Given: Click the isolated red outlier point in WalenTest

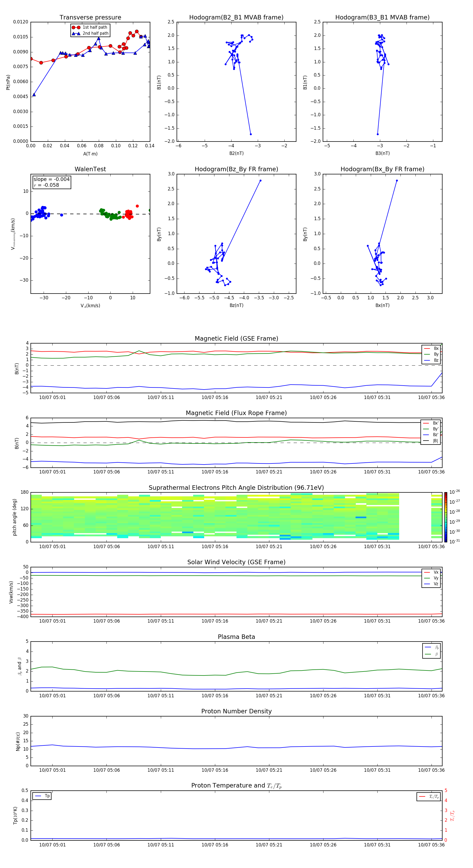Looking at the screenshot, I should tap(137, 206).
